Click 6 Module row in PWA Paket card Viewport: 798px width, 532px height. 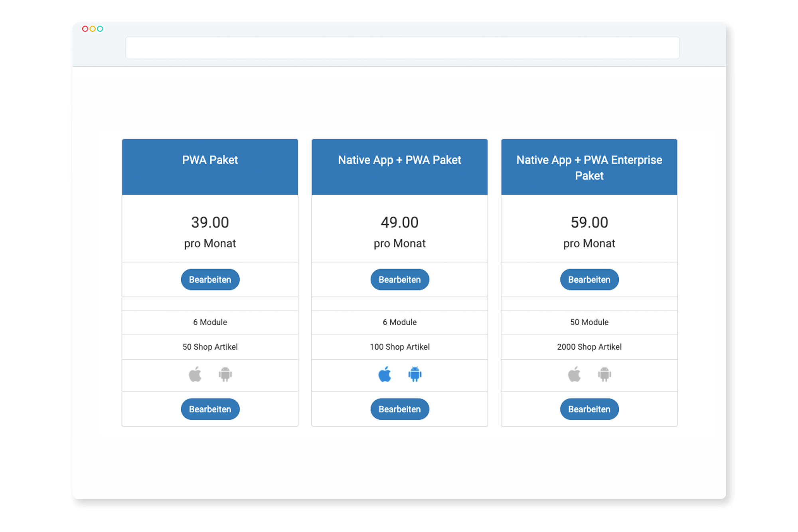tap(210, 322)
